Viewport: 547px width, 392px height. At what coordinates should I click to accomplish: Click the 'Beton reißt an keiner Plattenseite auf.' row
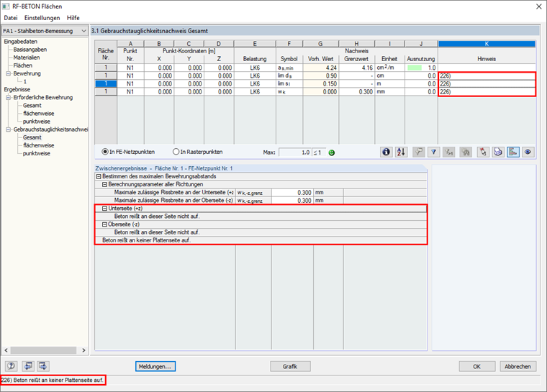tap(261, 240)
